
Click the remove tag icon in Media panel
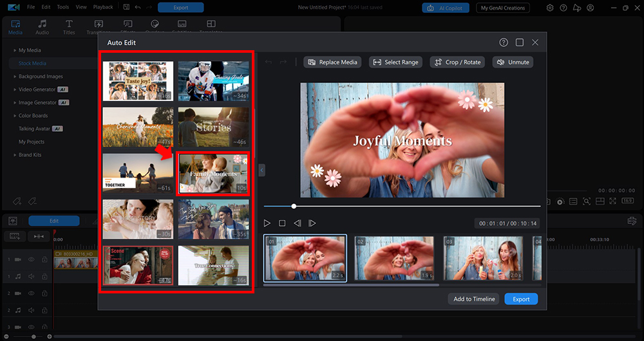32,201
